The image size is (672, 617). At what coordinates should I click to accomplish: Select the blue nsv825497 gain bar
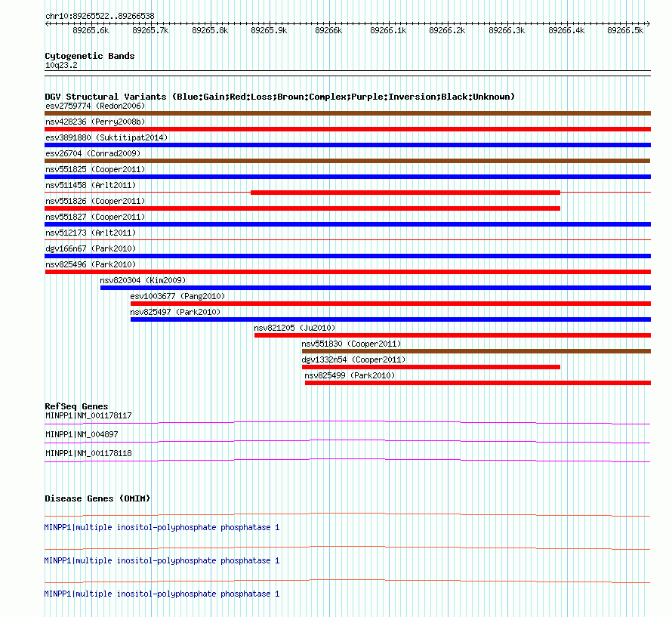coord(391,319)
